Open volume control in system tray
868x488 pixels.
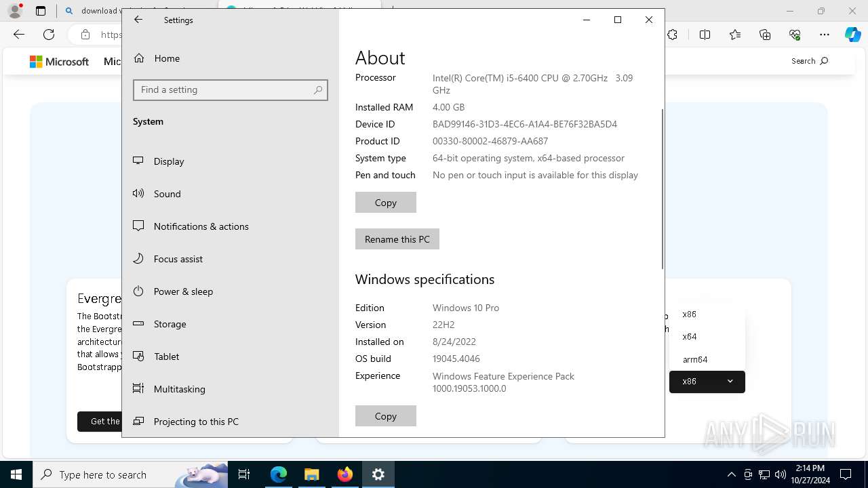click(781, 474)
